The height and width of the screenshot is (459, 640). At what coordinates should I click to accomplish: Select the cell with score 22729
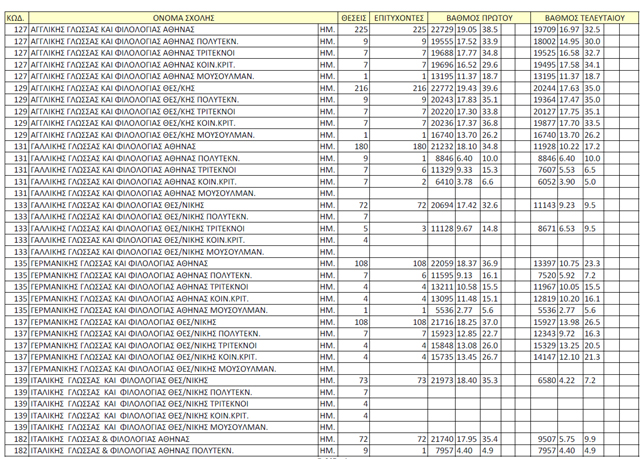443,30
